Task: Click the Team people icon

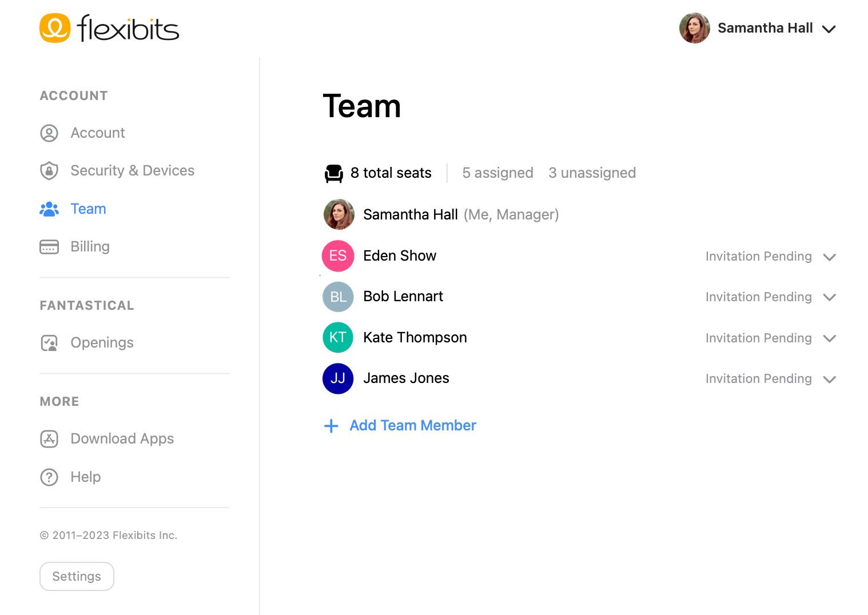Action: 49,209
